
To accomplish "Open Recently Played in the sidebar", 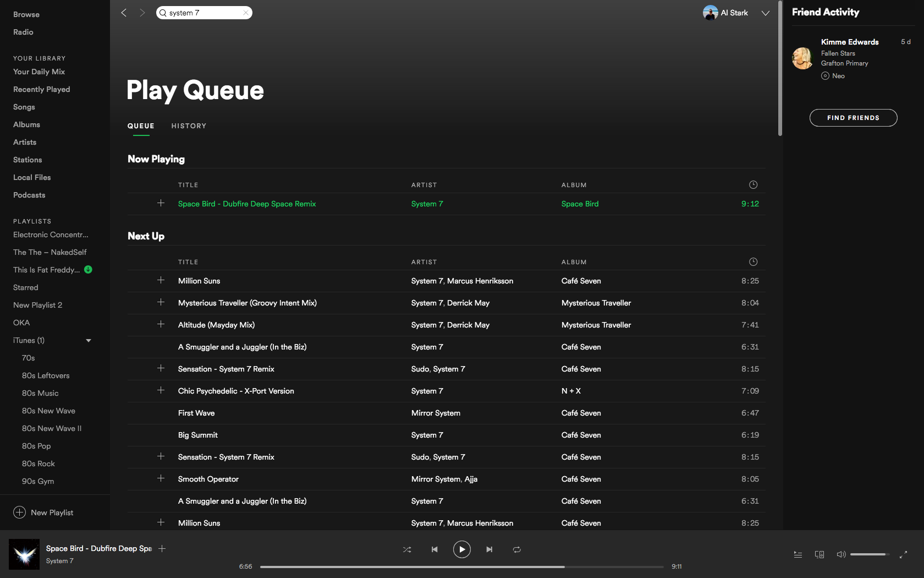I will pos(41,89).
